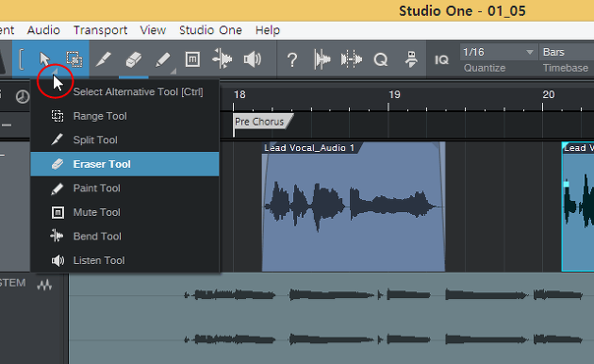Open the 1/16 Quantize dropdown
Image resolution: width=594 pixels, height=364 pixels.
pos(498,52)
